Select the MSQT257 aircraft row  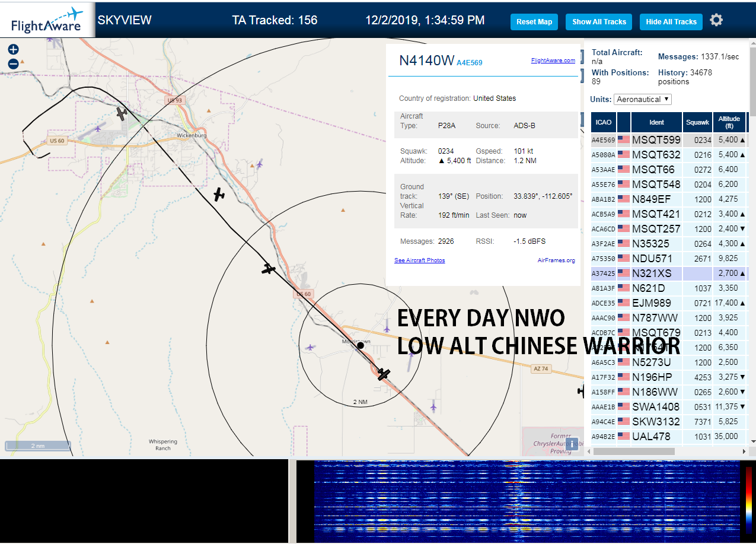tap(669, 229)
